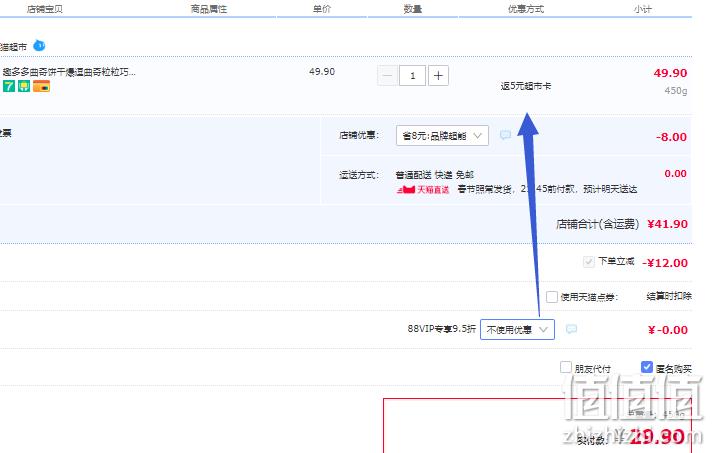Click the orange credit card badge icon
The width and height of the screenshot is (712, 453).
pyautogui.click(x=41, y=85)
